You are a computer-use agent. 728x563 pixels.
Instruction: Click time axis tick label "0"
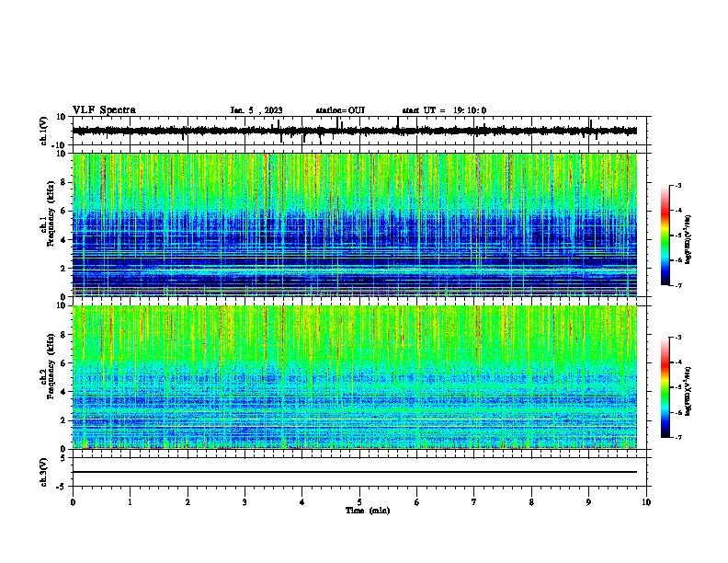tap(73, 502)
